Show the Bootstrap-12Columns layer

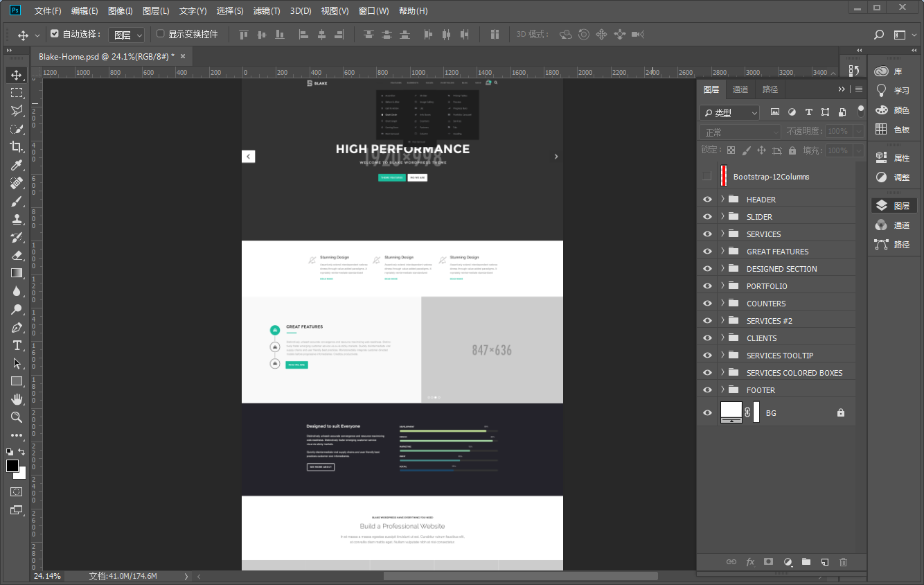(x=707, y=176)
